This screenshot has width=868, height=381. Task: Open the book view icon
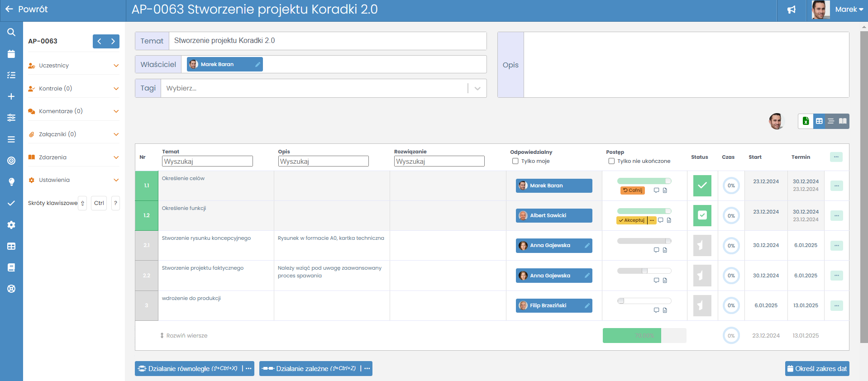click(843, 121)
